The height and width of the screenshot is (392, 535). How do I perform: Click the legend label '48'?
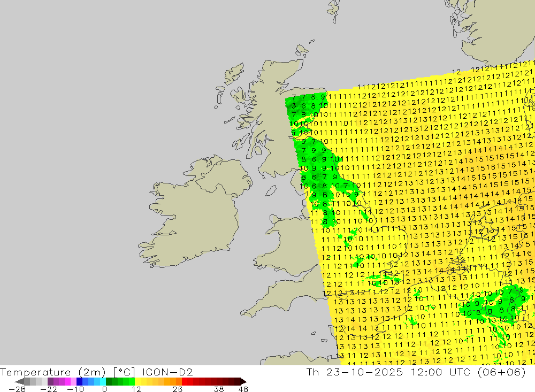(x=243, y=389)
